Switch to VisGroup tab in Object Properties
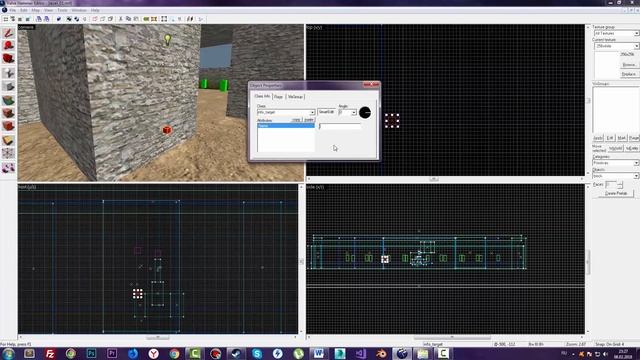The height and width of the screenshot is (360, 640). pos(295,97)
